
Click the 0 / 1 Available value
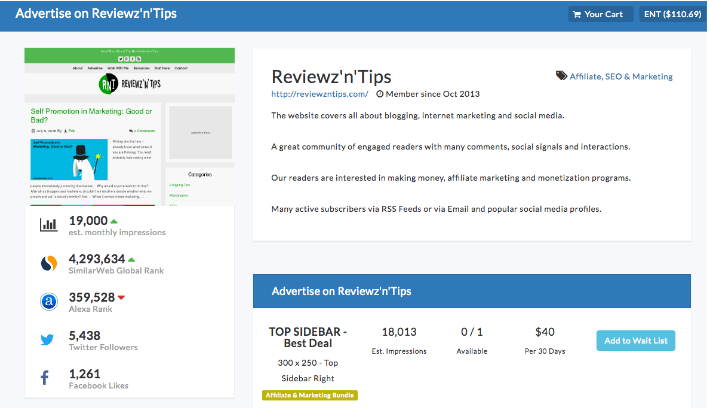(472, 332)
